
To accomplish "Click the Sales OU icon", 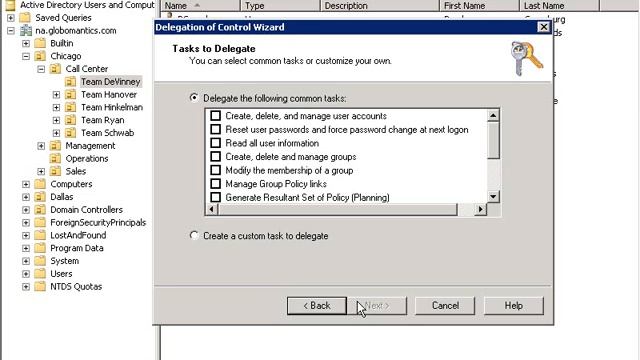I will pos(55,171).
